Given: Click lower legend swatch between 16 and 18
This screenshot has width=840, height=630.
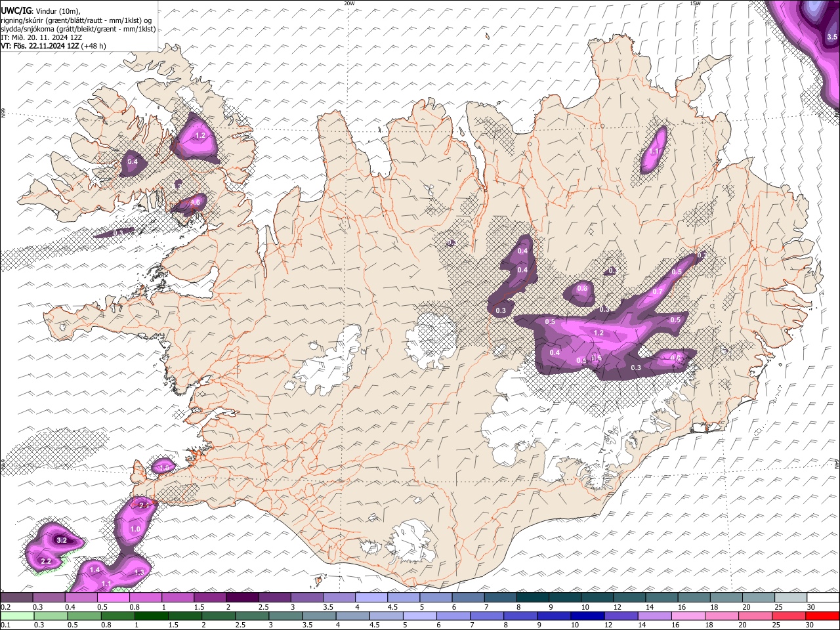Looking at the screenshot, I should [688, 616].
